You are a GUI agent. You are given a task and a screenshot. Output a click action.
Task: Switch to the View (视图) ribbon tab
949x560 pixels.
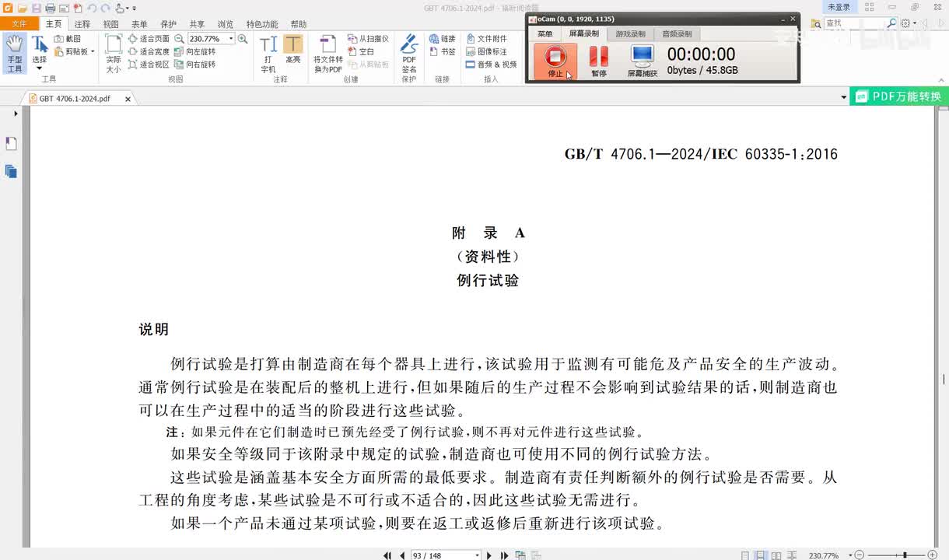[111, 24]
